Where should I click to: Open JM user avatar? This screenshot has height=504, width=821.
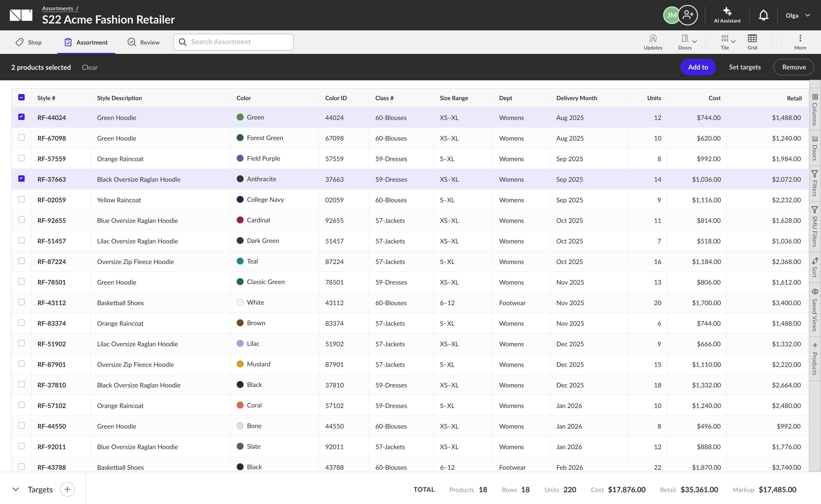671,15
